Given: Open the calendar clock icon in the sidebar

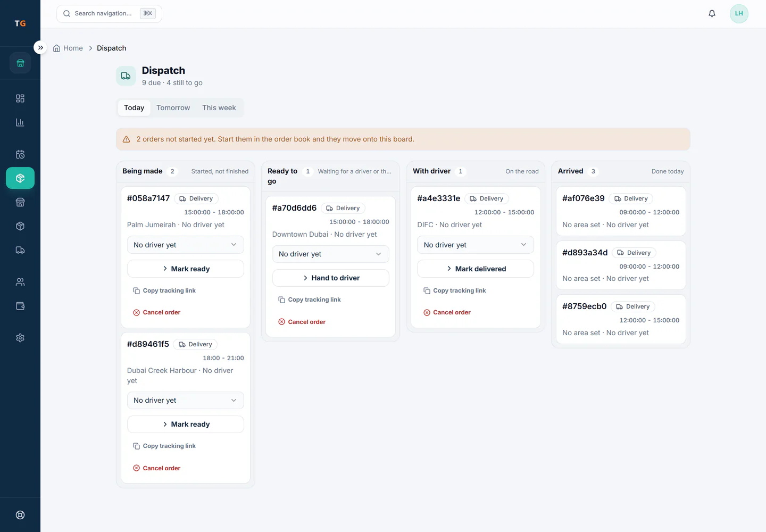Looking at the screenshot, I should coord(20,154).
